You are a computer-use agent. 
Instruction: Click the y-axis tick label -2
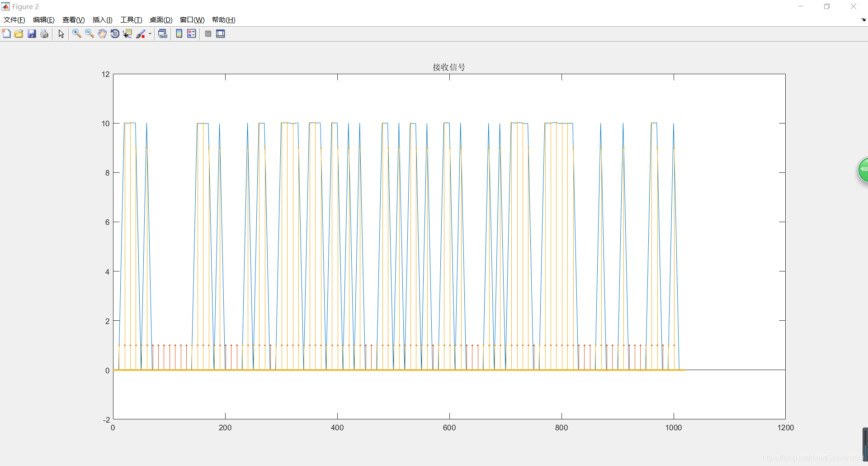106,420
